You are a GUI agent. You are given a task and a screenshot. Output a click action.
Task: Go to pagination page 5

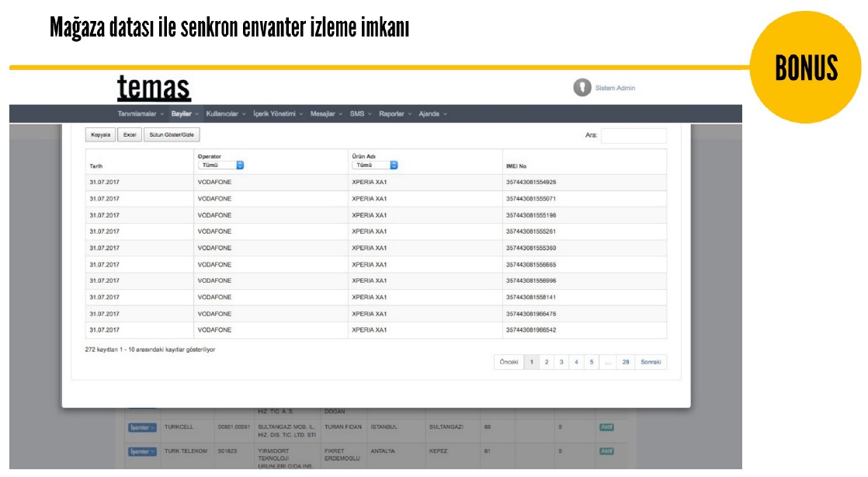coord(591,362)
